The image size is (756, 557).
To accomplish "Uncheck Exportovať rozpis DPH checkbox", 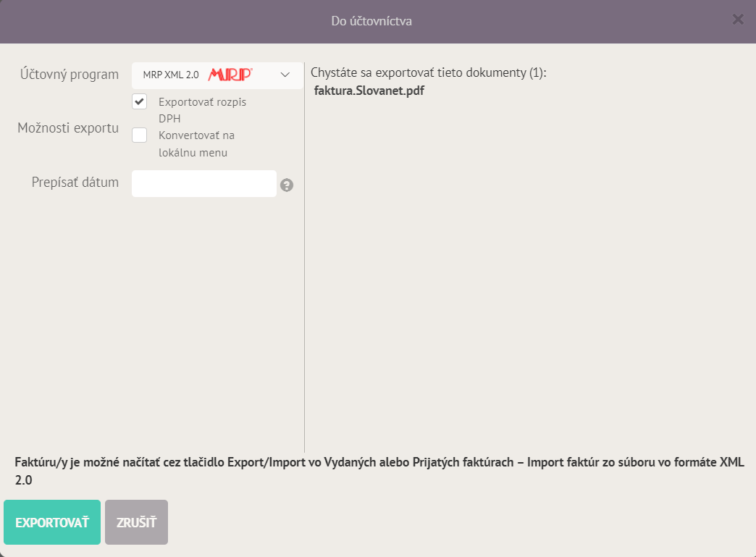I will point(139,101).
